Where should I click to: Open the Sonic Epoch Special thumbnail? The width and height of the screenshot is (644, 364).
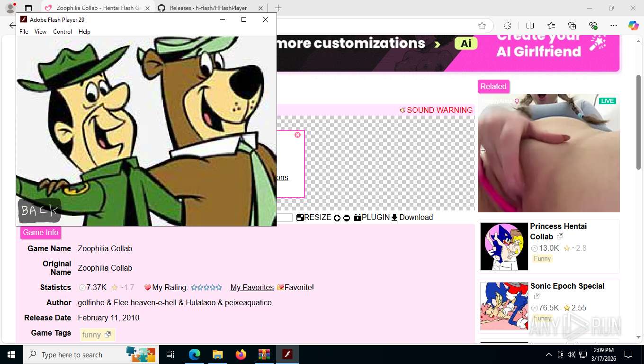point(504,306)
